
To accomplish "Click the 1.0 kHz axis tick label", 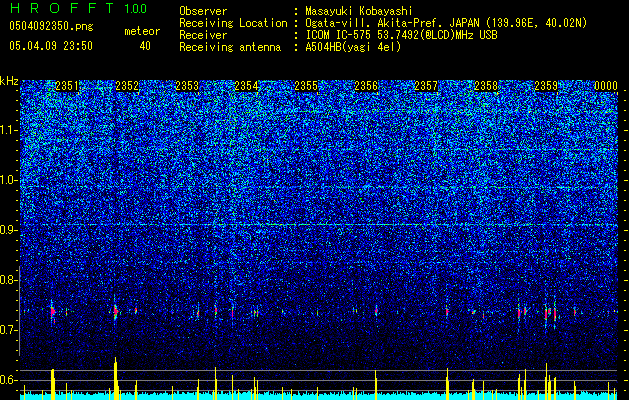I will pos(9,180).
